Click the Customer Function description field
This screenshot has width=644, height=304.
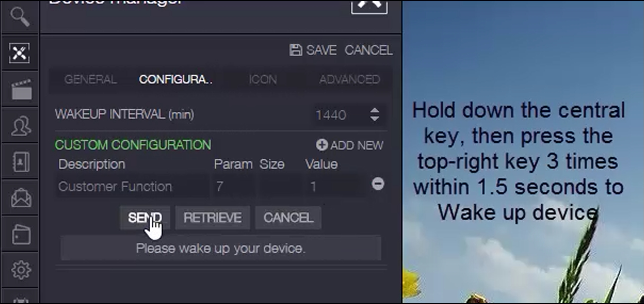(x=132, y=186)
